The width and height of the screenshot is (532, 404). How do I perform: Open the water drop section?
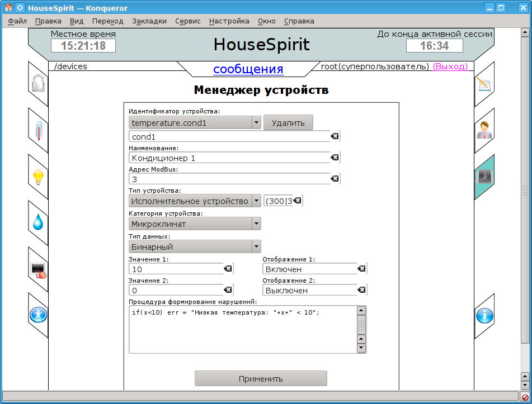pos(38,223)
